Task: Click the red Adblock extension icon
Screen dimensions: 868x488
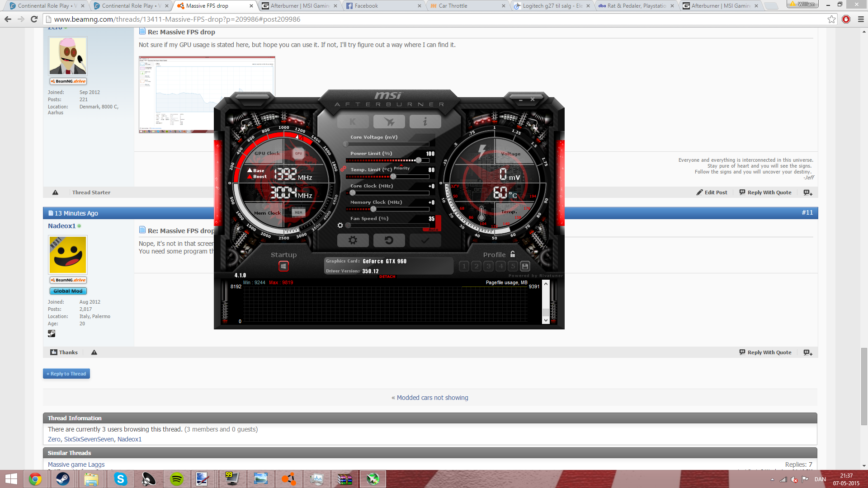Action: click(x=846, y=19)
